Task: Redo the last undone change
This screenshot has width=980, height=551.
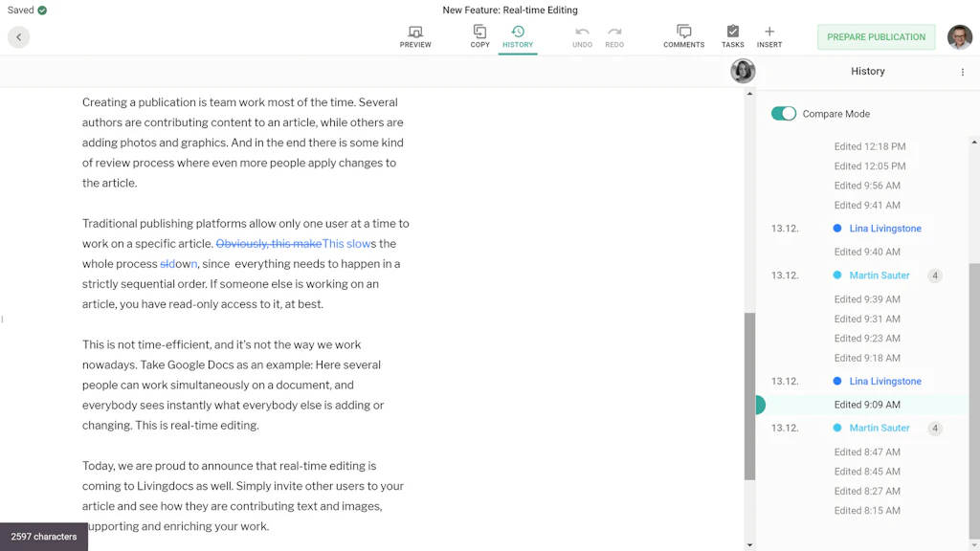Action: tap(614, 37)
